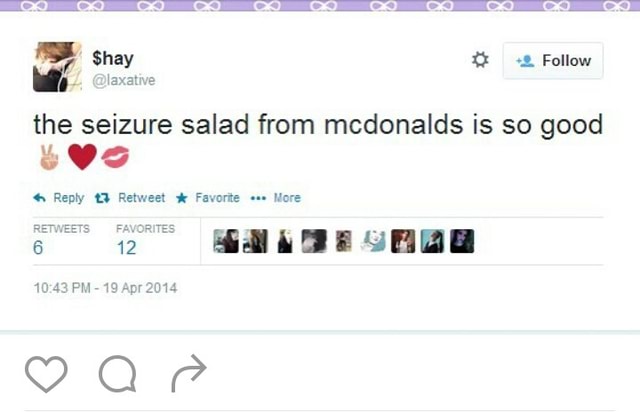Click the kiss lips emoji in the tweet
The width and height of the screenshot is (640, 412).
[x=115, y=157]
